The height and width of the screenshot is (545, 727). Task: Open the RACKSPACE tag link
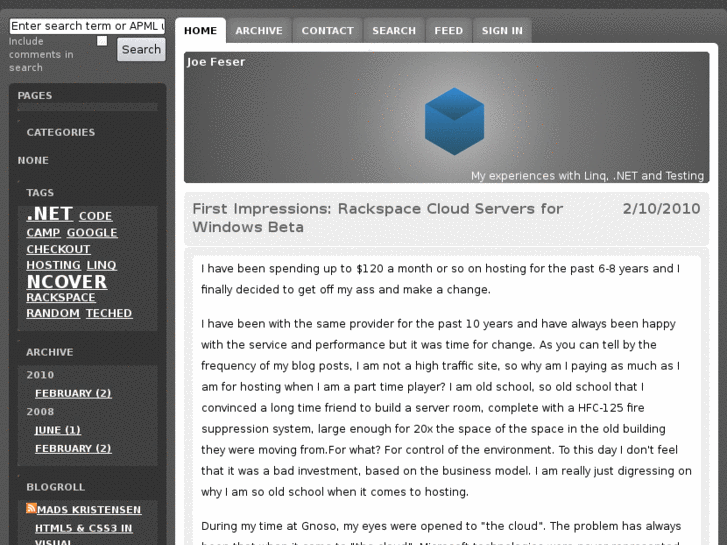61,298
